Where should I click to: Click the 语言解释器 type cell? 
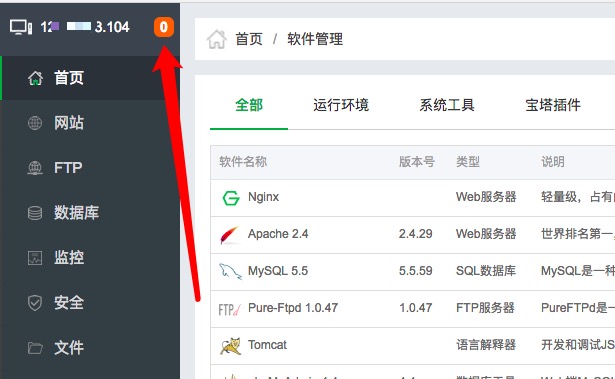486,345
